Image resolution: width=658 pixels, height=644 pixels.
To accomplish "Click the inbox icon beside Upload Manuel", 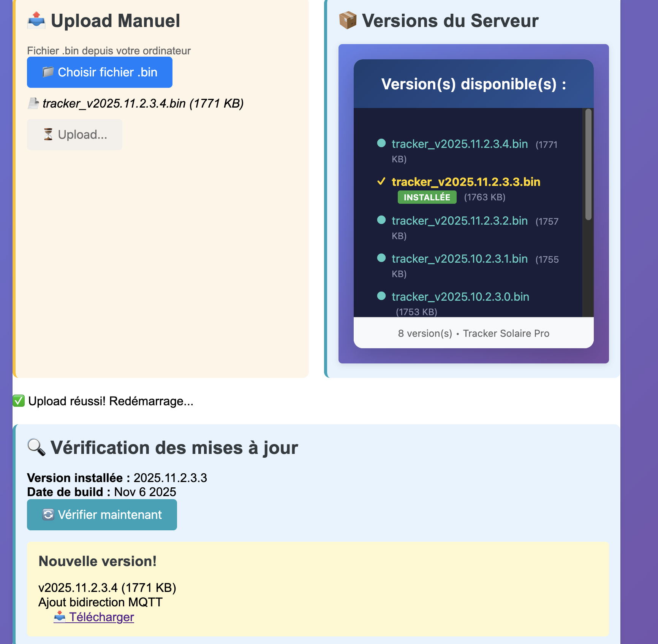I will [36, 21].
